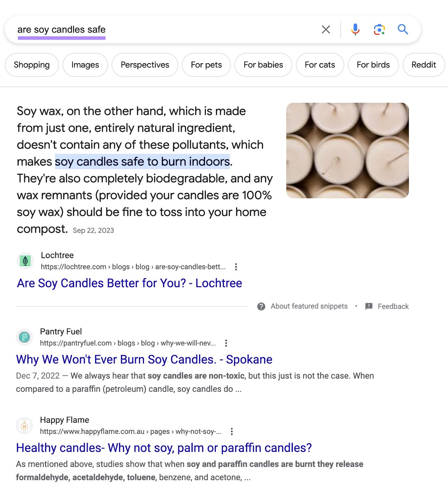Clear the search query with the X icon
Screen dimensions: 448x497
[x=326, y=30]
